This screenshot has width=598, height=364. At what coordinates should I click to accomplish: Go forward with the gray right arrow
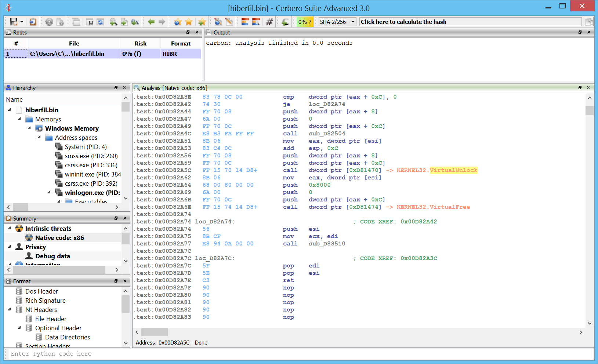click(x=162, y=22)
